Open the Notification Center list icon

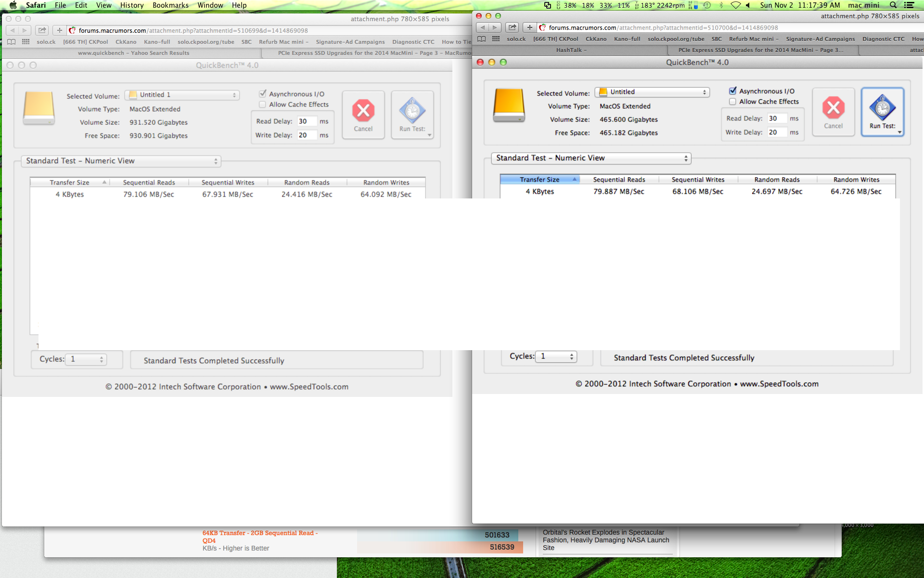(x=909, y=5)
